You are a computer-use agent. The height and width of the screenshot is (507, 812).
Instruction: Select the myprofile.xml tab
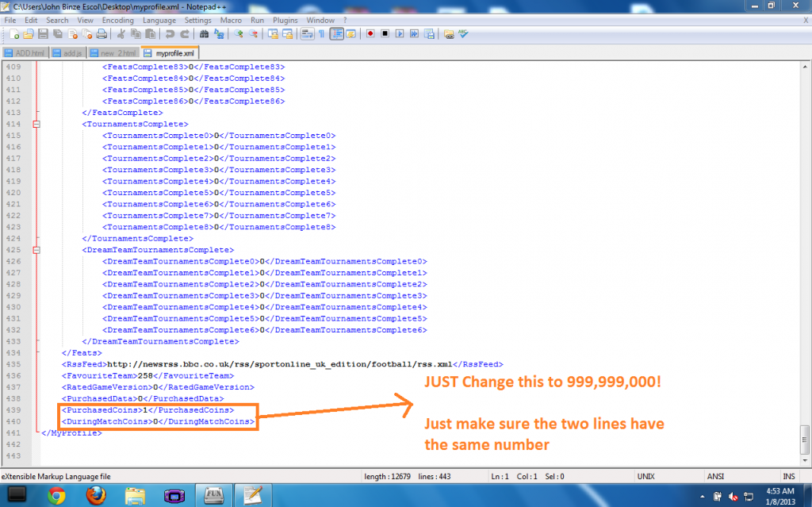click(x=170, y=53)
